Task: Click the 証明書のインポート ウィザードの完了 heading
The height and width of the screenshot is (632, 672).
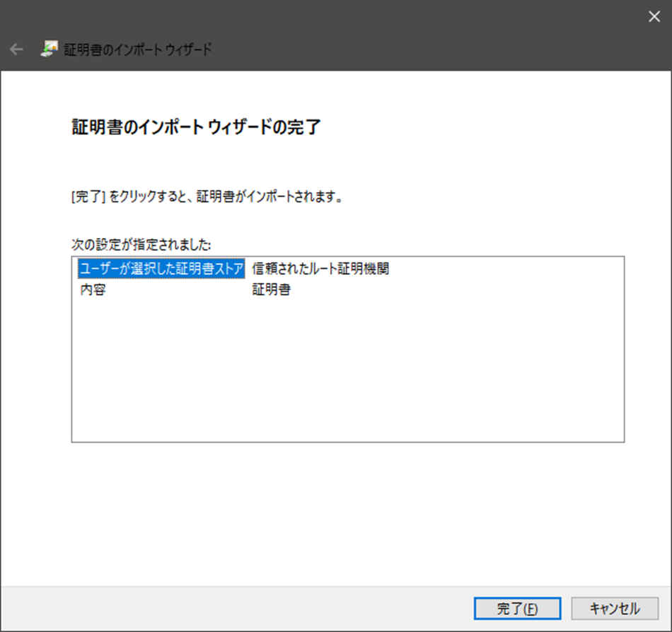Action: pyautogui.click(x=196, y=127)
